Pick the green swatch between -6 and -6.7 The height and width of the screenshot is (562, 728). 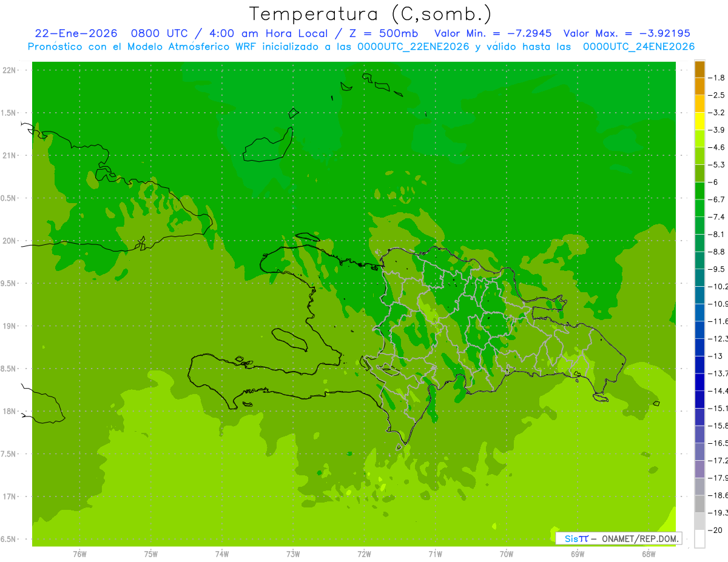pos(699,191)
